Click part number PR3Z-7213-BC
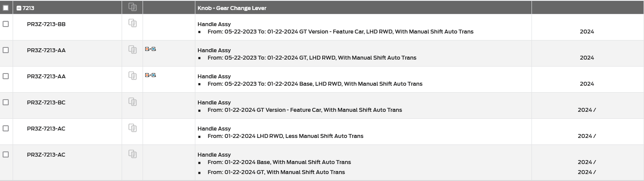This screenshot has width=644, height=181. [x=46, y=103]
